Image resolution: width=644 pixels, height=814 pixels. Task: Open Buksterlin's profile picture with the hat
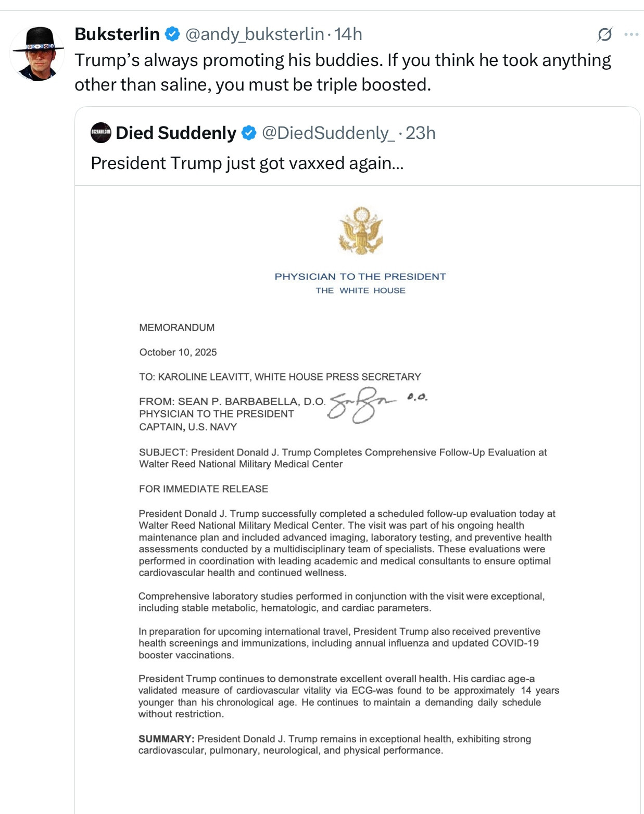pos(37,54)
